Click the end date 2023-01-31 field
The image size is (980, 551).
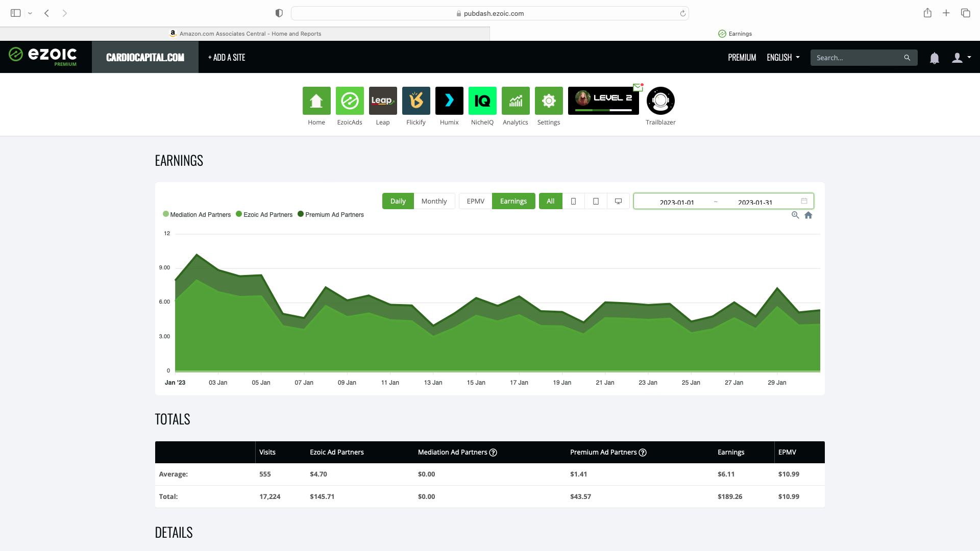(755, 202)
